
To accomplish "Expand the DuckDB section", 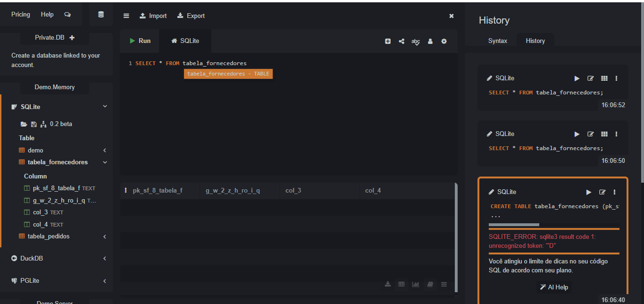I will 105,259.
